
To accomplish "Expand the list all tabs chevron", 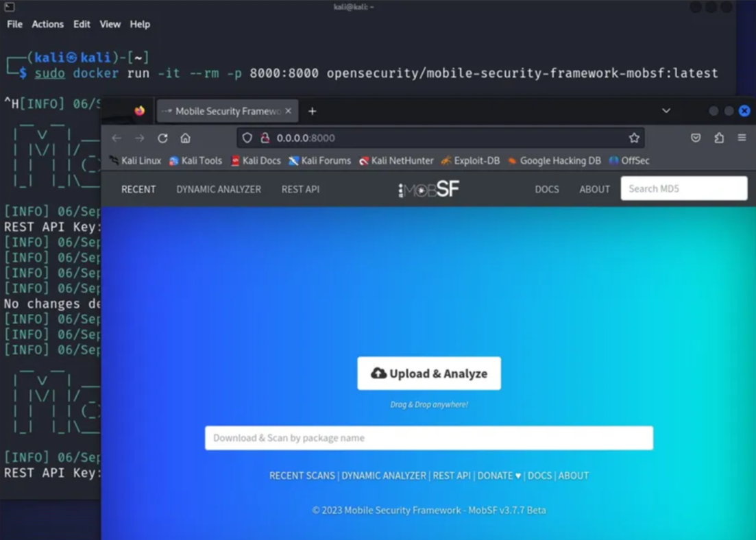I will [666, 111].
